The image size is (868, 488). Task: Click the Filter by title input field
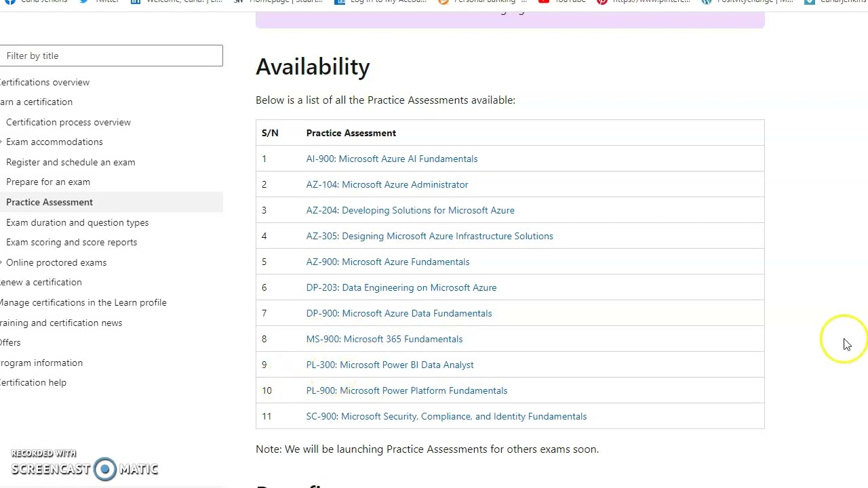111,56
